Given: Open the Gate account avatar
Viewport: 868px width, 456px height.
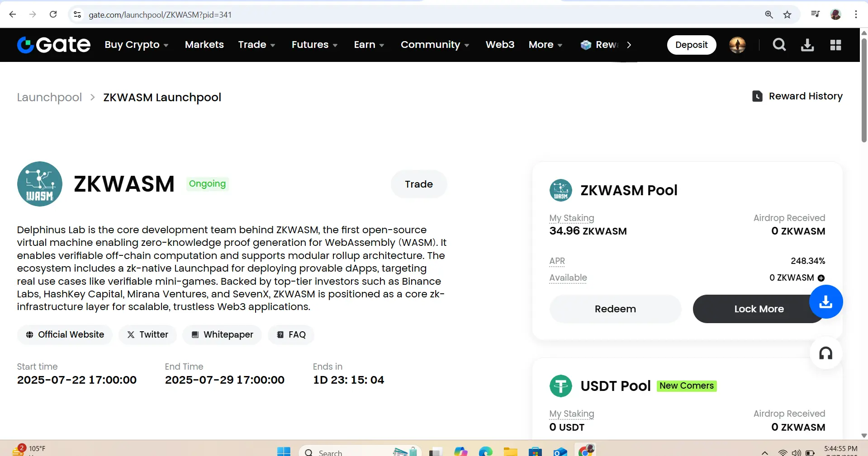Looking at the screenshot, I should click(x=737, y=45).
